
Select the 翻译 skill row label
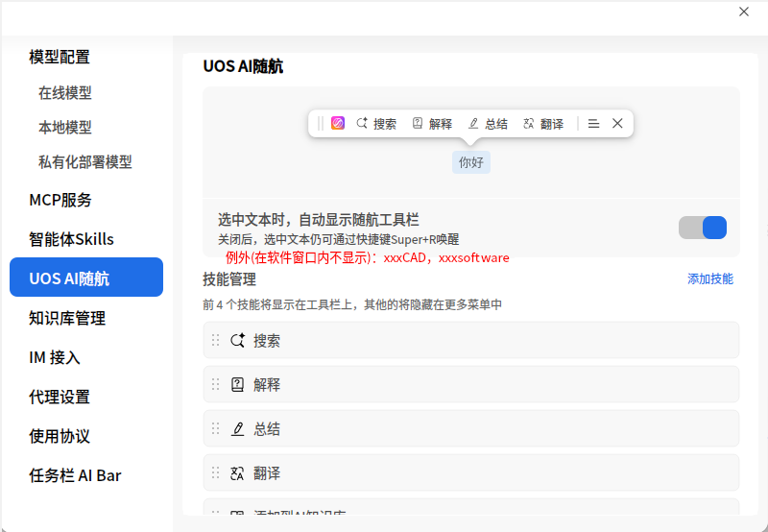tap(267, 473)
